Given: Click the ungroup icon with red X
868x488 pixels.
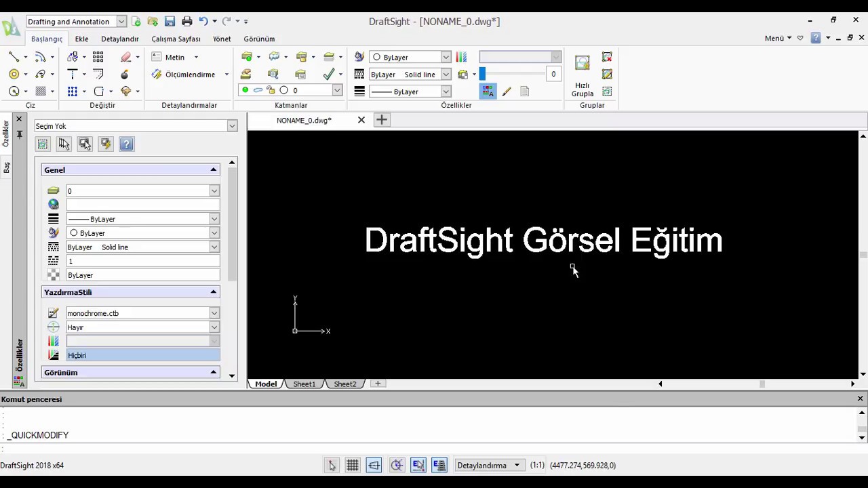Looking at the screenshot, I should (x=607, y=57).
